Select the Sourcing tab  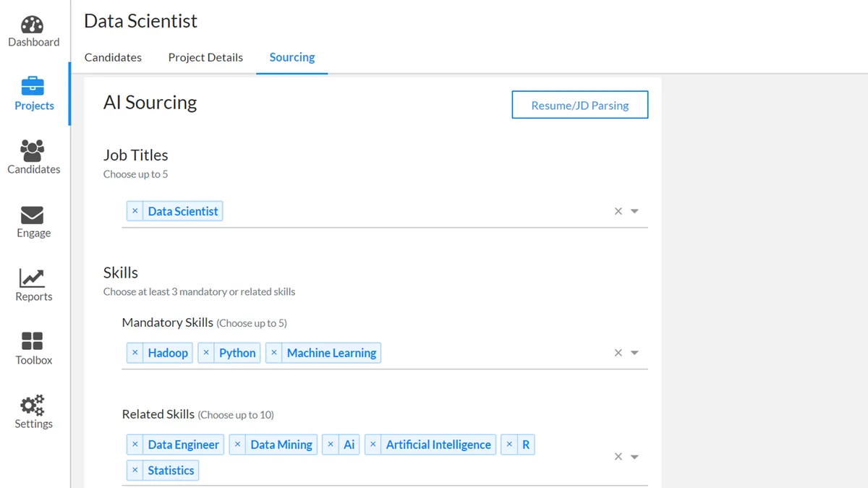[x=292, y=57]
